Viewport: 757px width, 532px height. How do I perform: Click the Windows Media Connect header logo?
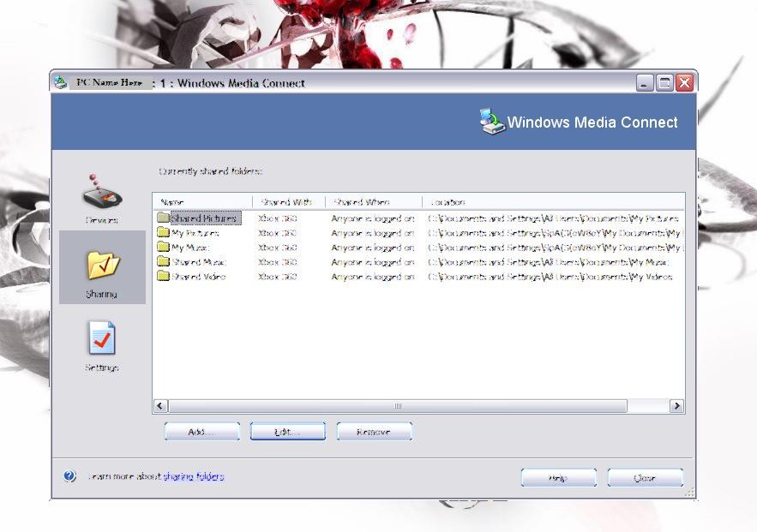click(491, 121)
